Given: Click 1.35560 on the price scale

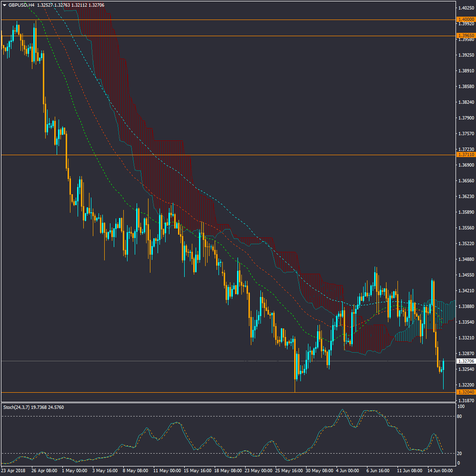Looking at the screenshot, I should coord(466,228).
